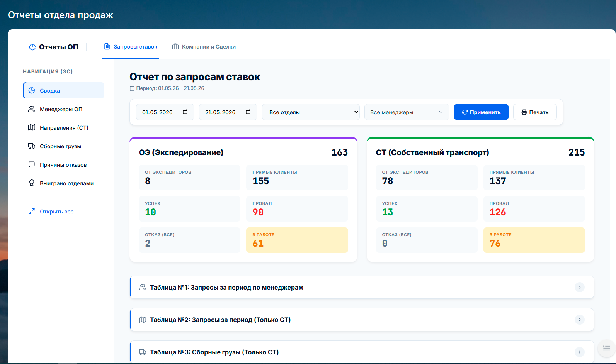Open the Все менеджеры dropdown

(x=407, y=112)
